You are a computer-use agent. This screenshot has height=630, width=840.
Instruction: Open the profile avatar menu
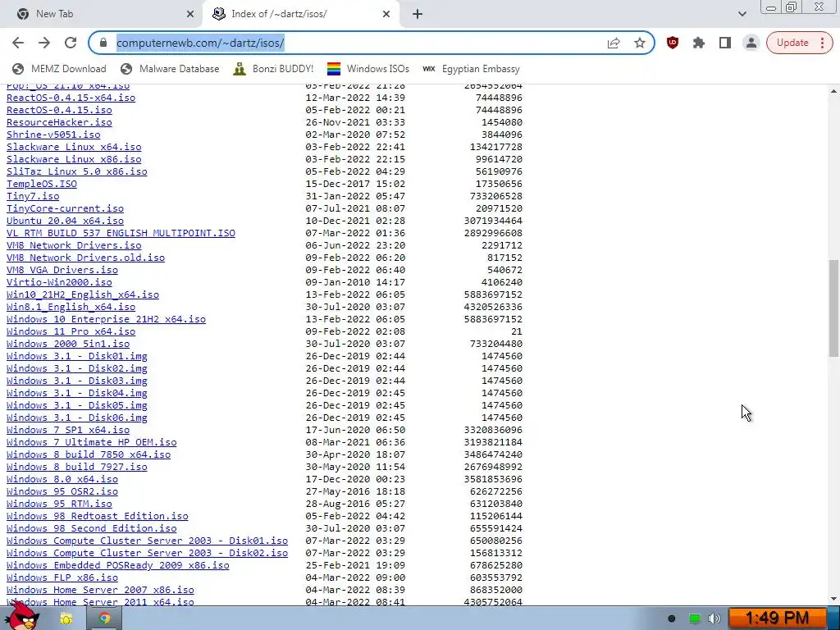pos(751,43)
